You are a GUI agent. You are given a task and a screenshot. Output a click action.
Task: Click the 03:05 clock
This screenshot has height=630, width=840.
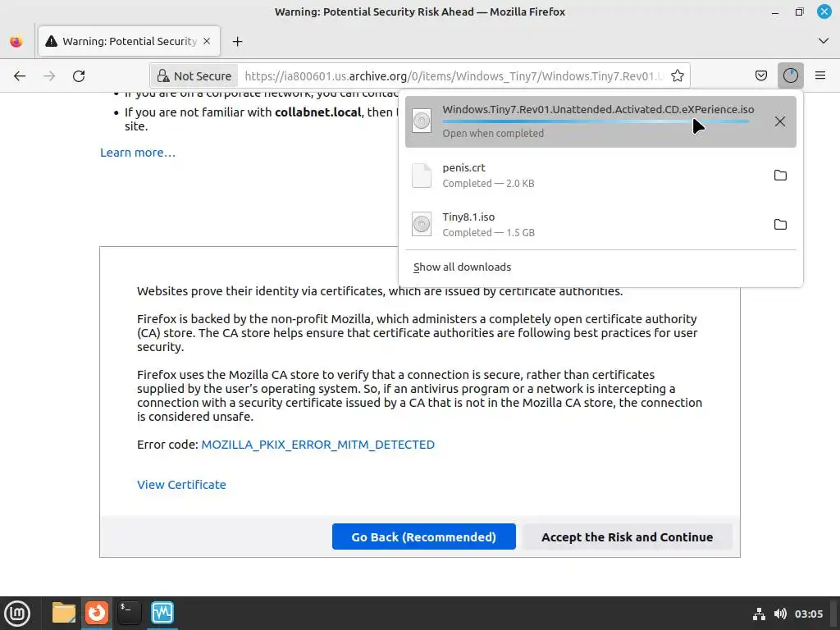click(x=808, y=614)
